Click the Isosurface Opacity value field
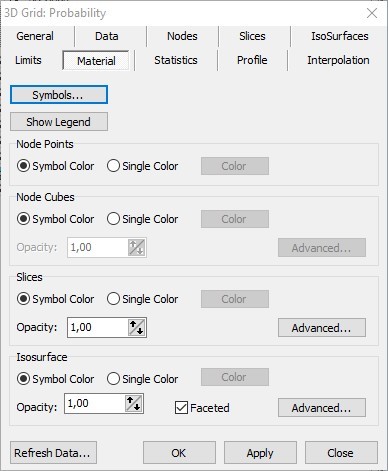388x471 pixels. tap(95, 403)
